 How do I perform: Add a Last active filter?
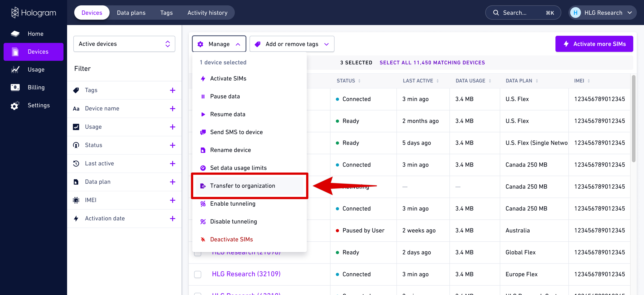point(173,164)
